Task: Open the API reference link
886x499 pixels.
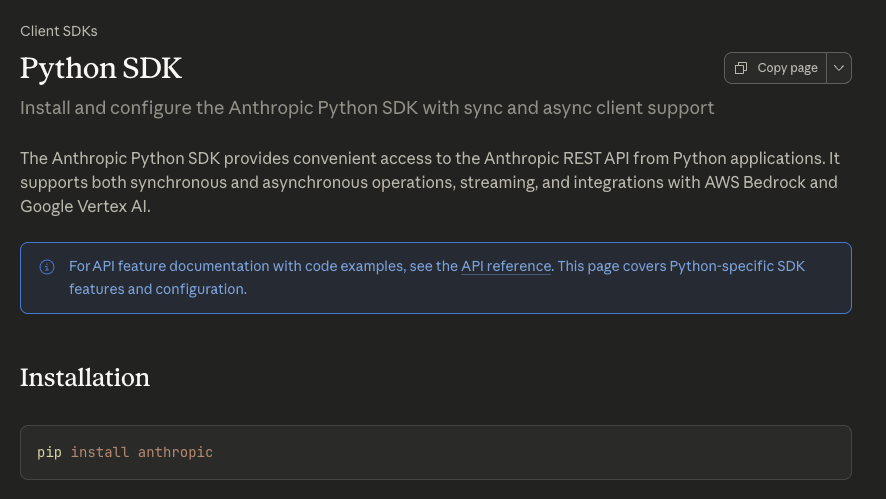Action: pyautogui.click(x=506, y=266)
